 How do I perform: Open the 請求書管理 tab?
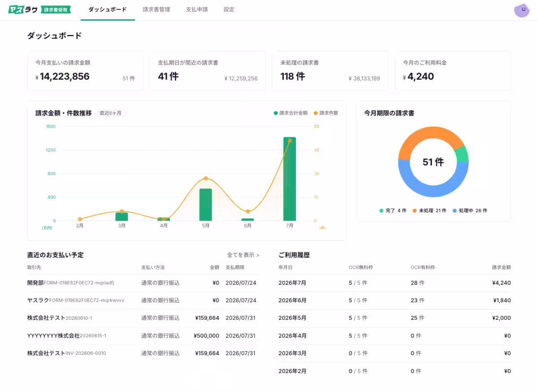coord(156,9)
